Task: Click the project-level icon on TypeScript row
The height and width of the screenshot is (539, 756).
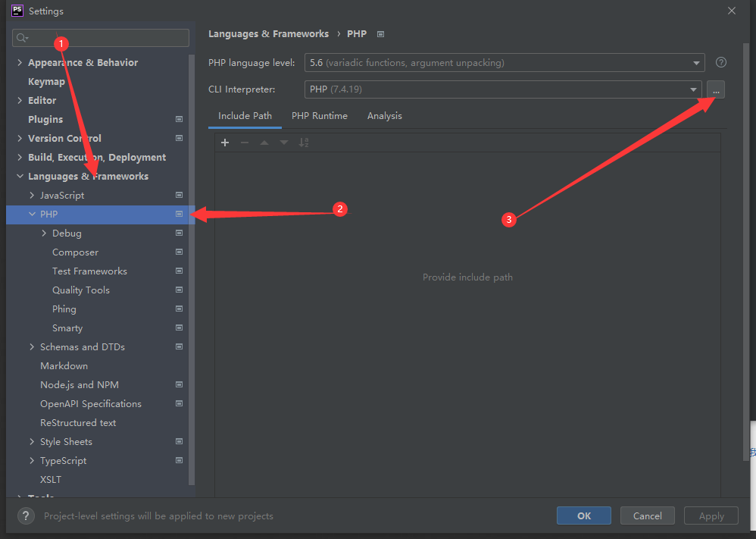Action: click(x=179, y=460)
